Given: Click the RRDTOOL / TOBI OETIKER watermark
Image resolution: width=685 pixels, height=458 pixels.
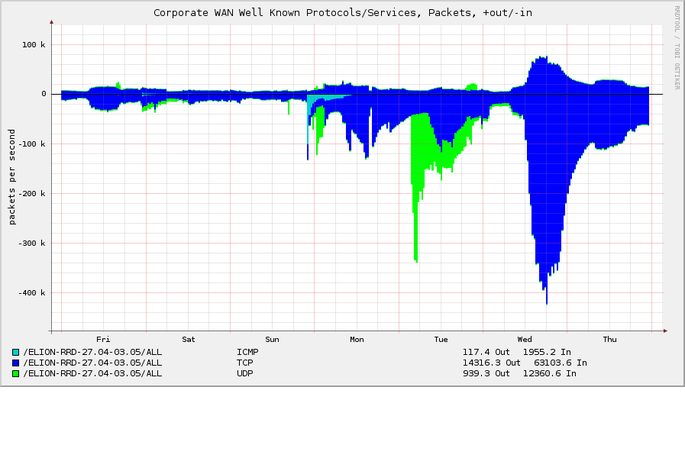Looking at the screenshot, I should pyautogui.click(x=677, y=48).
